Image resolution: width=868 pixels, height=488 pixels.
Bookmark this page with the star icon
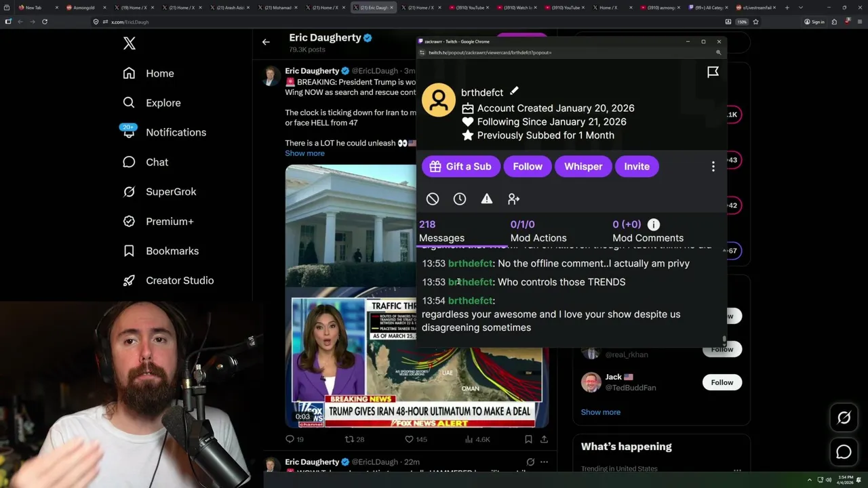coord(755,22)
